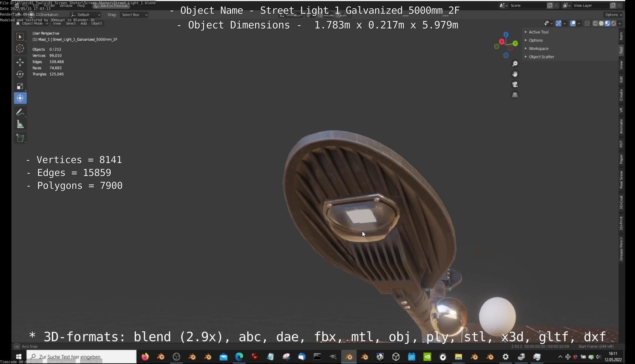Switch to Rendered viewport shading
Image resolution: width=635 pixels, height=364 pixels.
(x=613, y=23)
